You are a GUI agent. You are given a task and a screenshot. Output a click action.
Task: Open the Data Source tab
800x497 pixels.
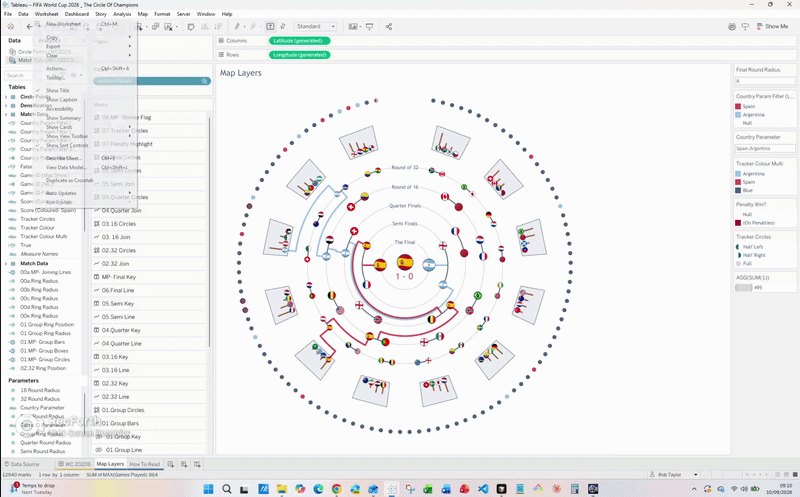pyautogui.click(x=21, y=464)
